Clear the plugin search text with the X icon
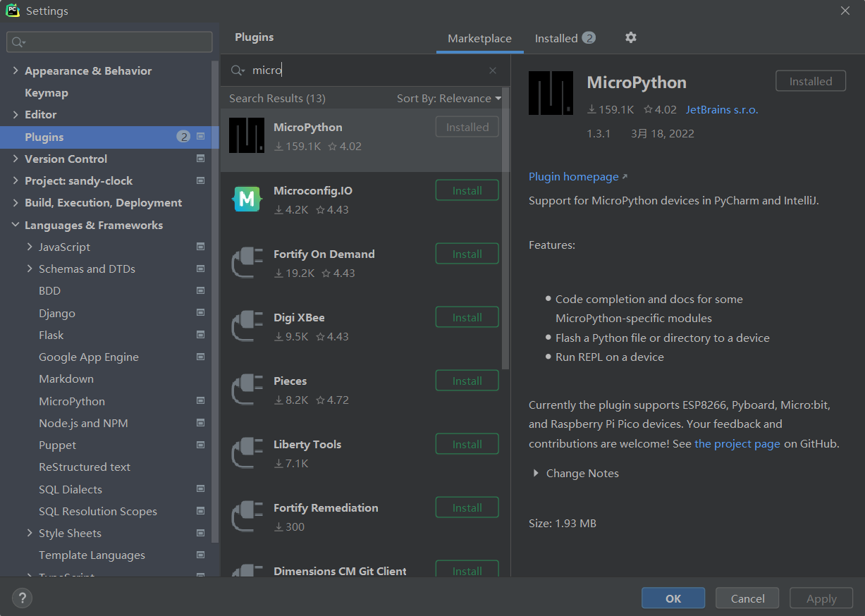 coord(493,70)
